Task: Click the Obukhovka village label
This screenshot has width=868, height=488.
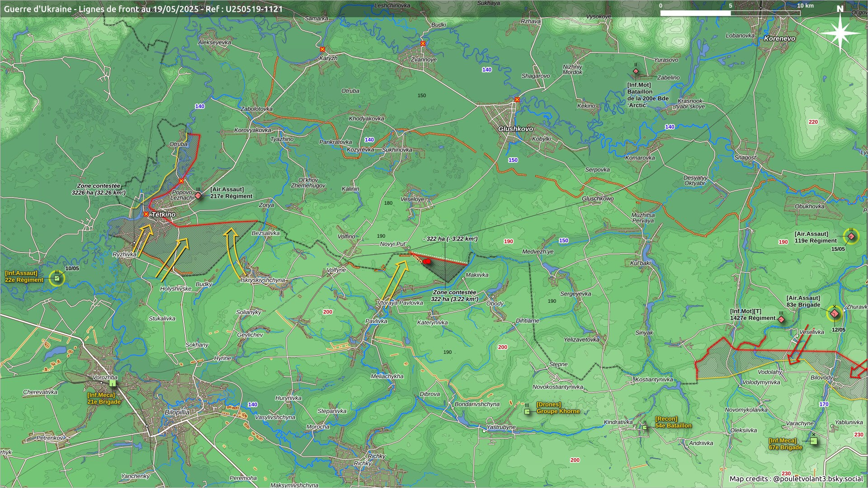Action: click(810, 206)
